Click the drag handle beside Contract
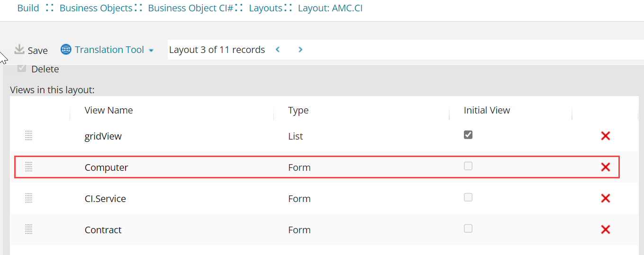The width and height of the screenshot is (644, 255). 28,229
